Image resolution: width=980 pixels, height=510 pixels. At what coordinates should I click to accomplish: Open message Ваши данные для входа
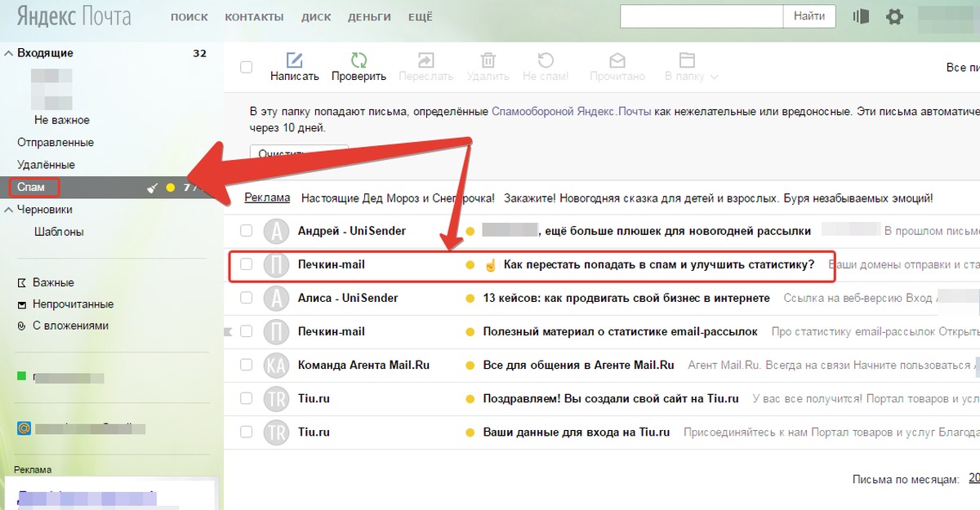[x=577, y=432]
